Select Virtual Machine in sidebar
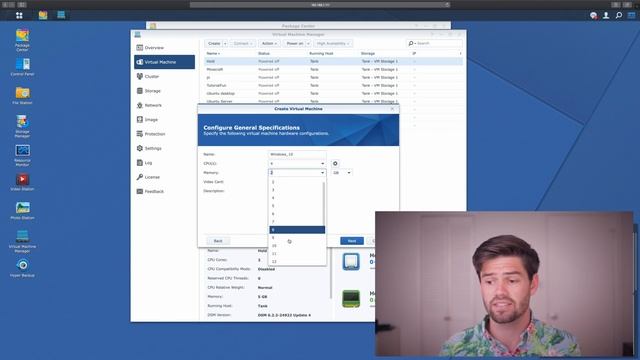640x360 pixels. click(x=164, y=62)
